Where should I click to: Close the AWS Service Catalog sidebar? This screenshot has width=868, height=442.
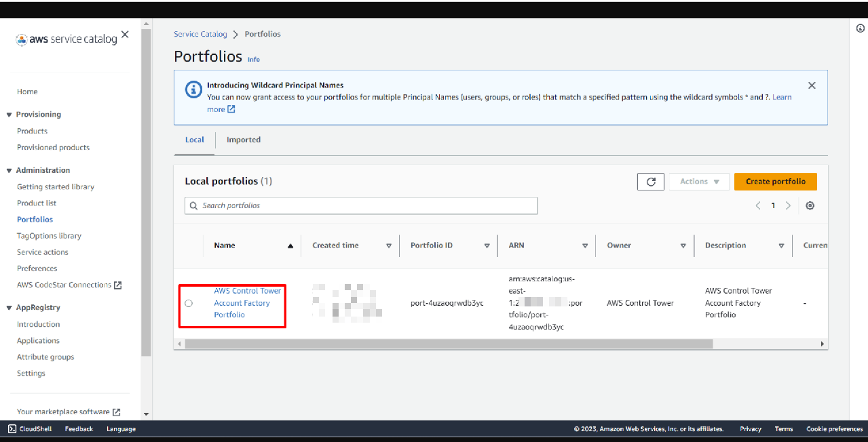(x=125, y=35)
